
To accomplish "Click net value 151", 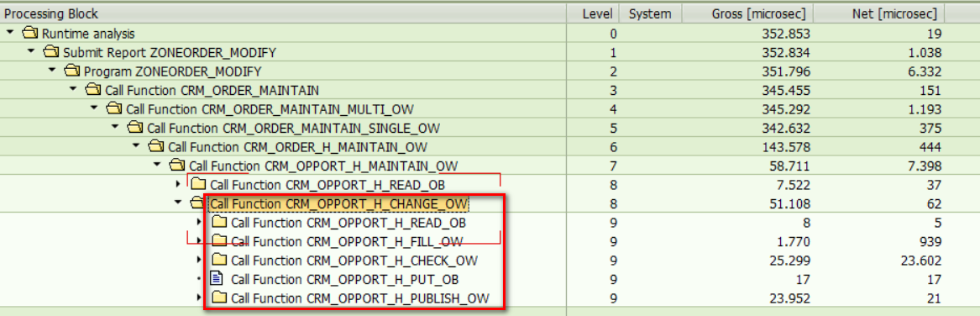I will click(x=931, y=90).
